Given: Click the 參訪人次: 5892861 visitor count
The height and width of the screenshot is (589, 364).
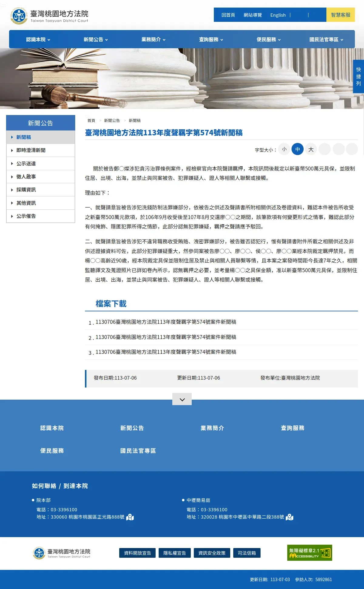Looking at the screenshot, I should (313, 579).
